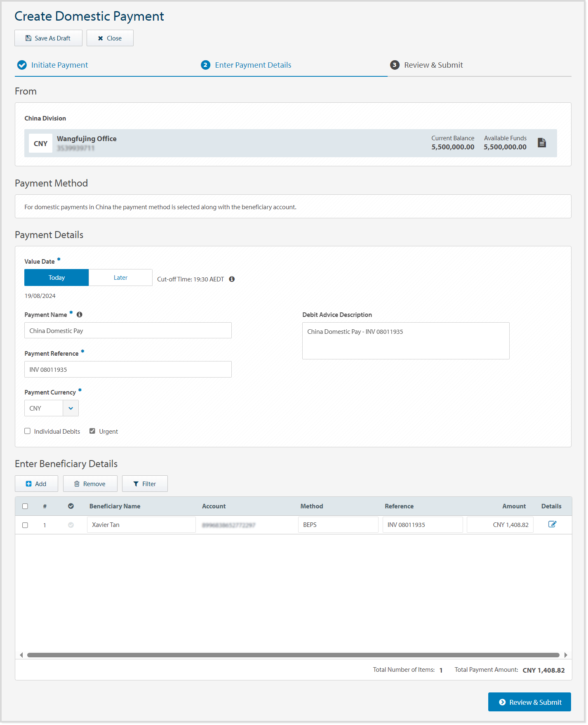
Task: Click the Payment Name info icon
Action: pos(80,315)
